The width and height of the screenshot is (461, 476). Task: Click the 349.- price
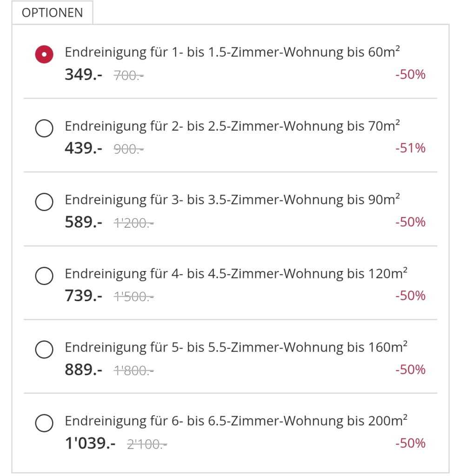(83, 74)
